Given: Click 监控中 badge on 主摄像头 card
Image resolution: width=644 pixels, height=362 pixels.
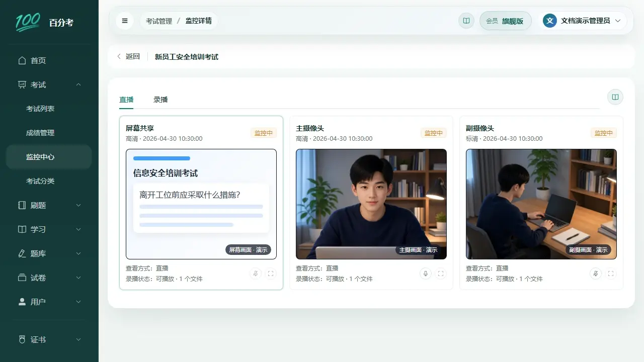Looking at the screenshot, I should click(x=434, y=133).
